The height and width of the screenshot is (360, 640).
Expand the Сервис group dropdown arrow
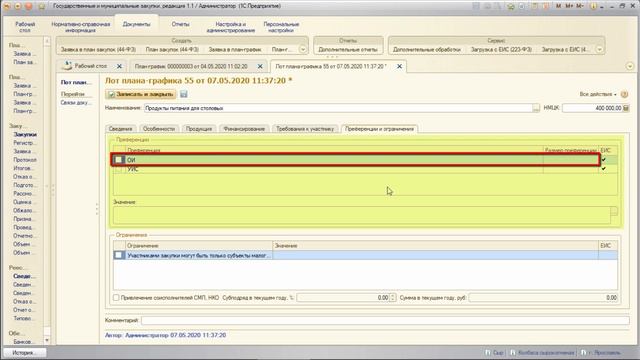[600, 49]
